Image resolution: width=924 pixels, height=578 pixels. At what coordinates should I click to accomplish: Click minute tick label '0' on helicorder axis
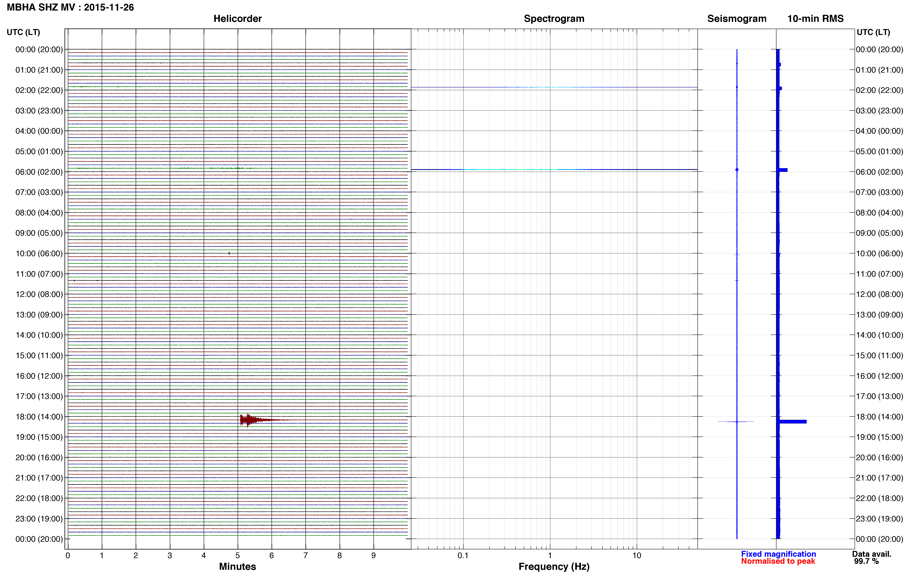click(x=68, y=555)
